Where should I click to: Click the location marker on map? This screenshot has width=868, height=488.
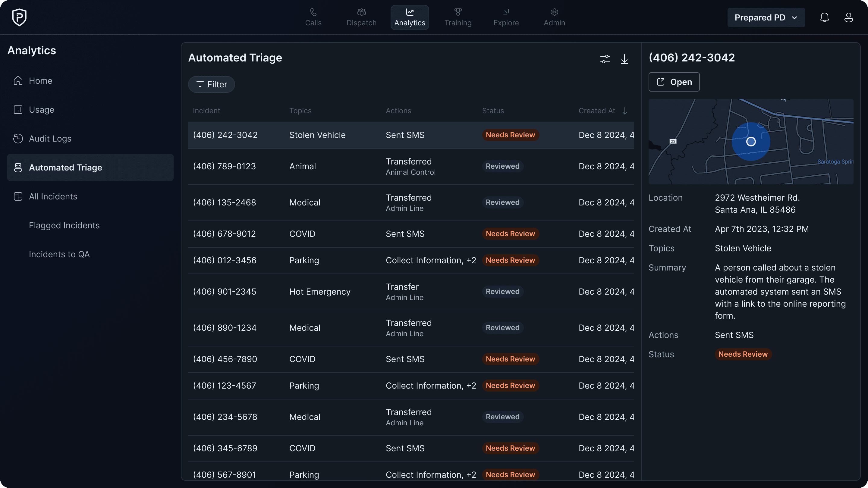750,142
